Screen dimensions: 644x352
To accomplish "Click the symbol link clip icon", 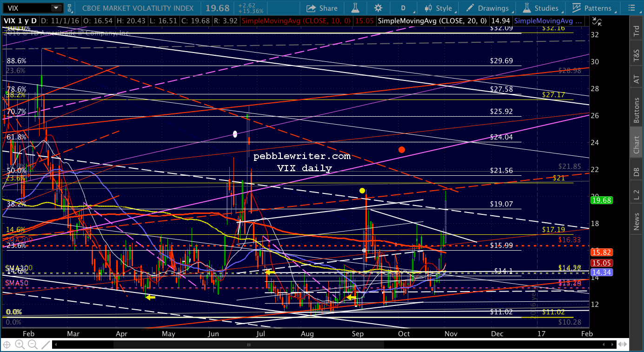I will click(x=70, y=8).
